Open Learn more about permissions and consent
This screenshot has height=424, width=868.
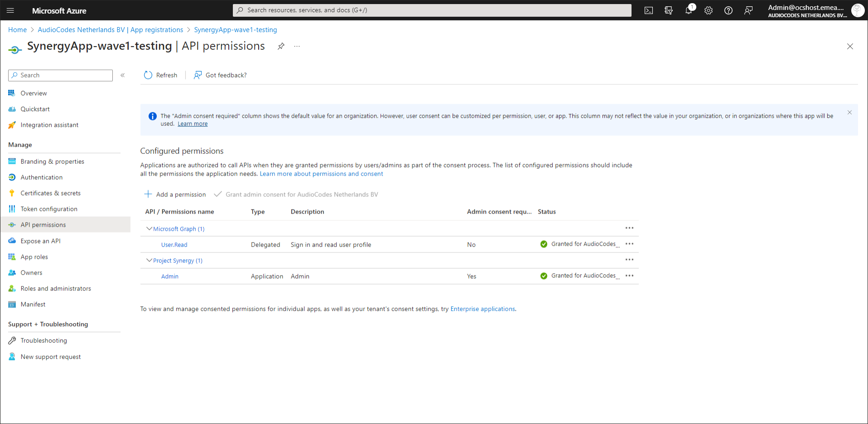[x=321, y=174]
